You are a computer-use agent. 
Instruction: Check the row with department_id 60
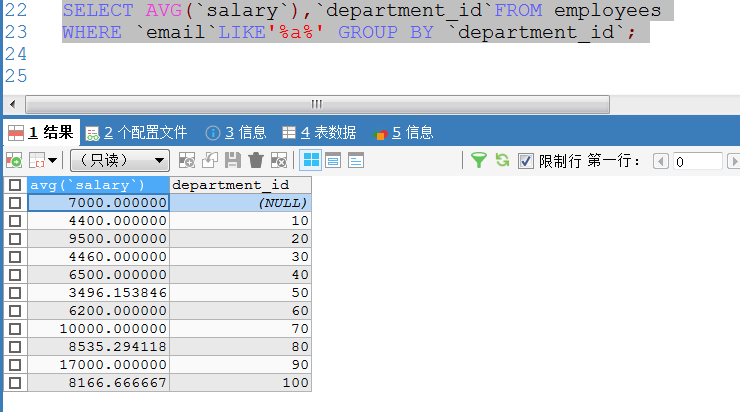pos(15,311)
